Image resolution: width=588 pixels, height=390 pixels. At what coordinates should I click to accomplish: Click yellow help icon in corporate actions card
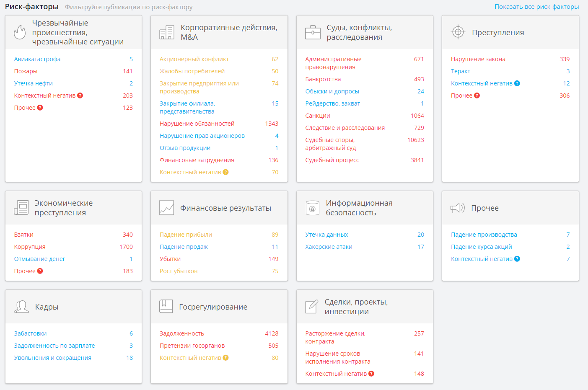click(x=225, y=172)
